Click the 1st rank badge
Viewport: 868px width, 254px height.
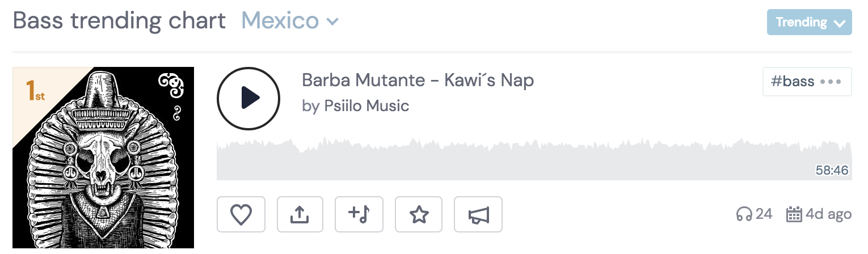coord(35,91)
